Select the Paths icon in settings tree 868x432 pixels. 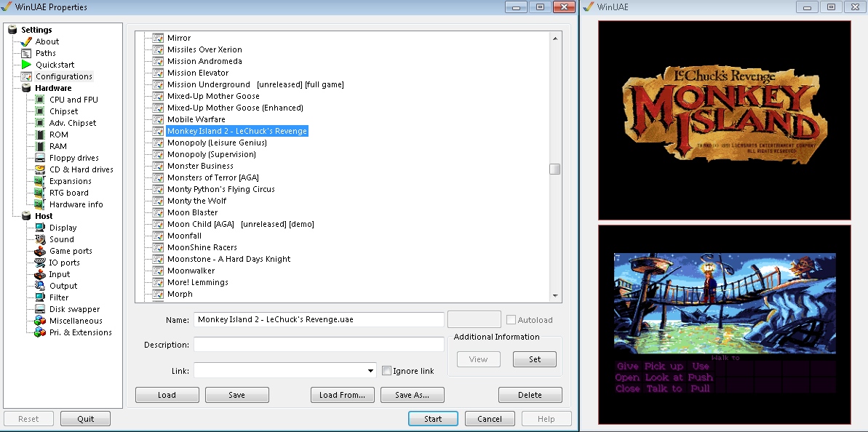click(26, 53)
